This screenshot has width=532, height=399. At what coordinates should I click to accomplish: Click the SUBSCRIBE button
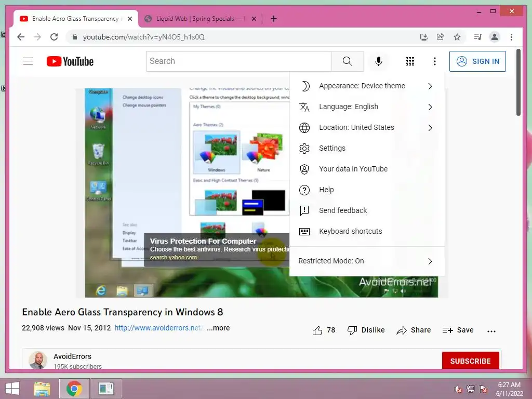point(470,361)
